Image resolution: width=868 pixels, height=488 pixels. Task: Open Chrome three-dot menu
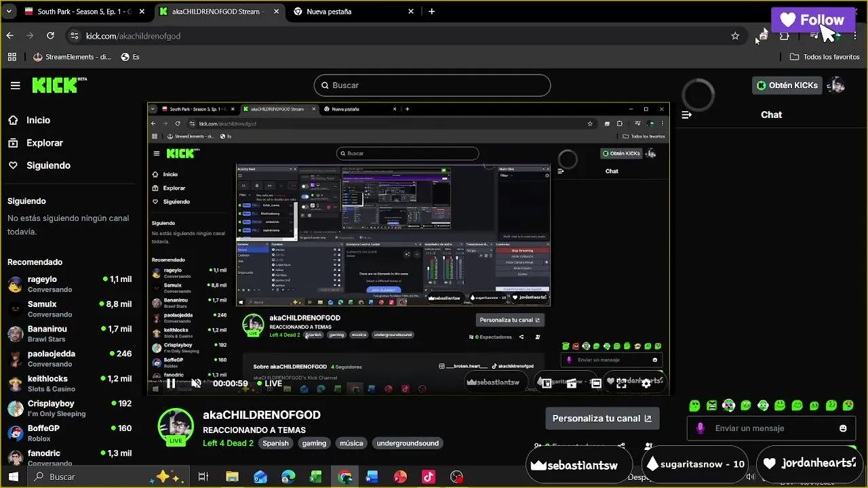856,36
